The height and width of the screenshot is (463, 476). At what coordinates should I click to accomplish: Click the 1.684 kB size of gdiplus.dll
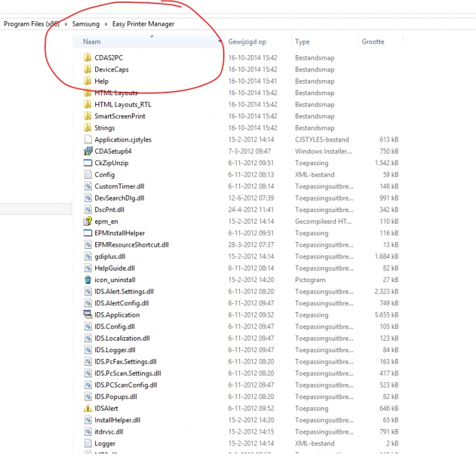(x=386, y=256)
